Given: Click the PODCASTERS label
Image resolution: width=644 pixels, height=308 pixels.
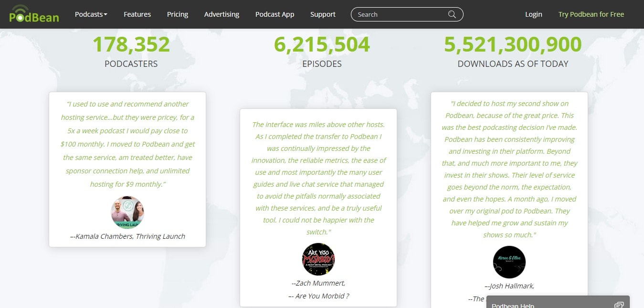Looking at the screenshot, I should 131,64.
